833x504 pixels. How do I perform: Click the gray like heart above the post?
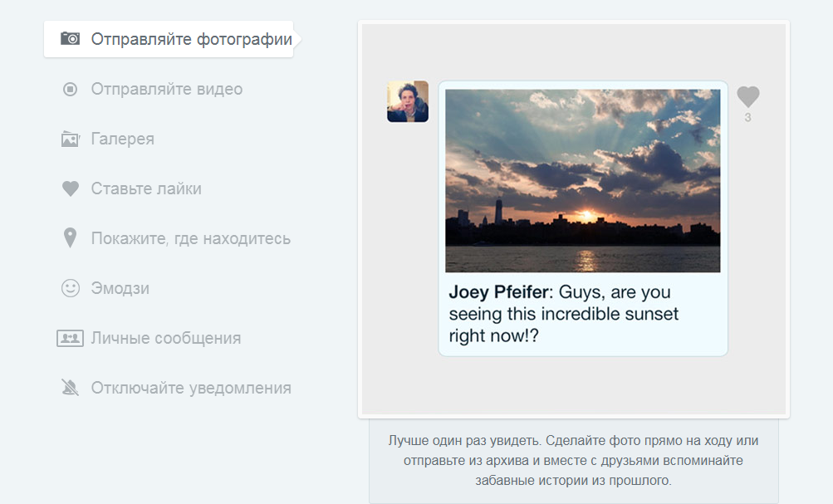[x=747, y=96]
